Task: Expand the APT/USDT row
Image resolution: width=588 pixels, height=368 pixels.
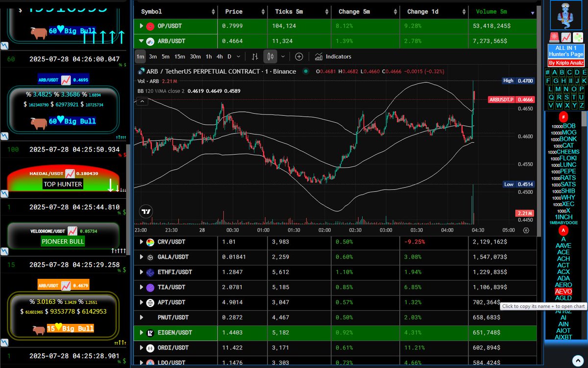Action: 142,303
